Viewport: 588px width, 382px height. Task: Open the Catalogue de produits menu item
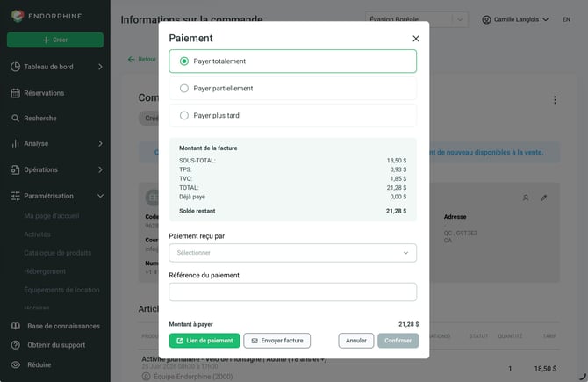click(x=57, y=253)
